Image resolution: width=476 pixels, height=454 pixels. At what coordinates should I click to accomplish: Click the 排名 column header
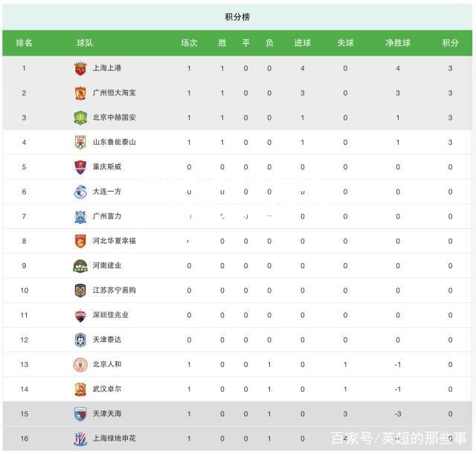point(24,43)
